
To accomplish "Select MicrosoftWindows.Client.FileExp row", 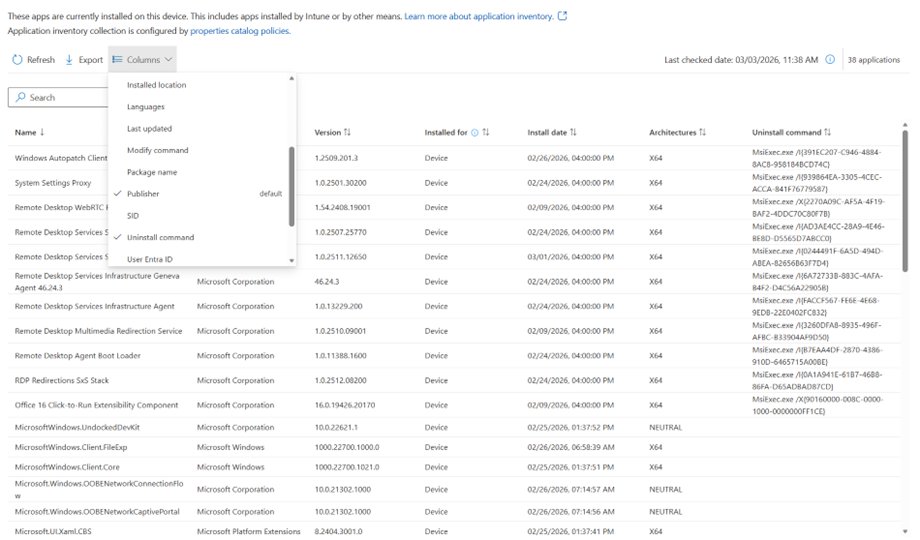I will [454, 447].
